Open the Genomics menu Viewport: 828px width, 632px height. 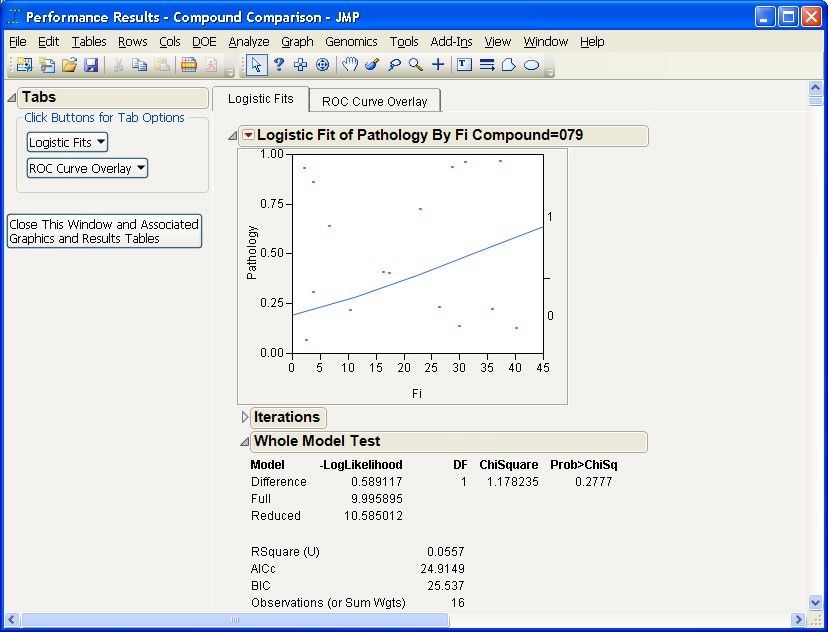pos(351,42)
